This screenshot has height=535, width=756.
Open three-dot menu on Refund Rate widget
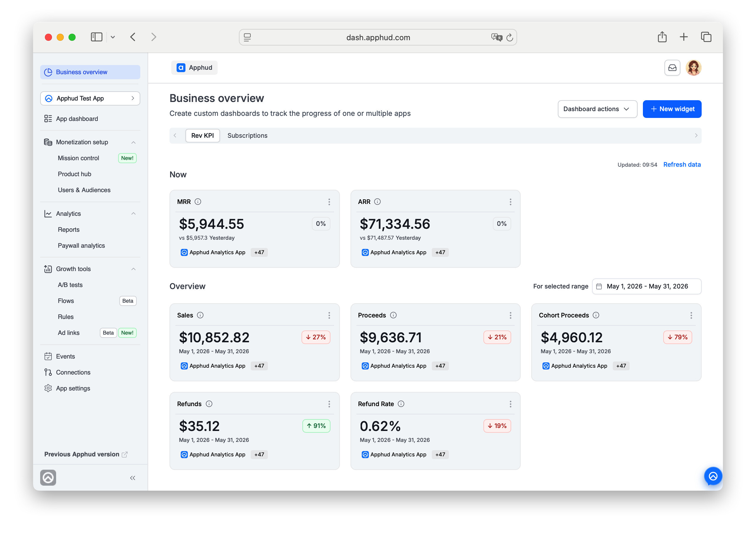(510, 404)
